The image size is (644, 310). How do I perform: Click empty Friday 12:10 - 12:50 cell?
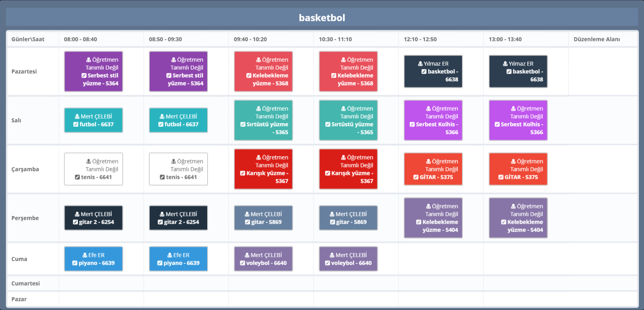pyautogui.click(x=441, y=259)
